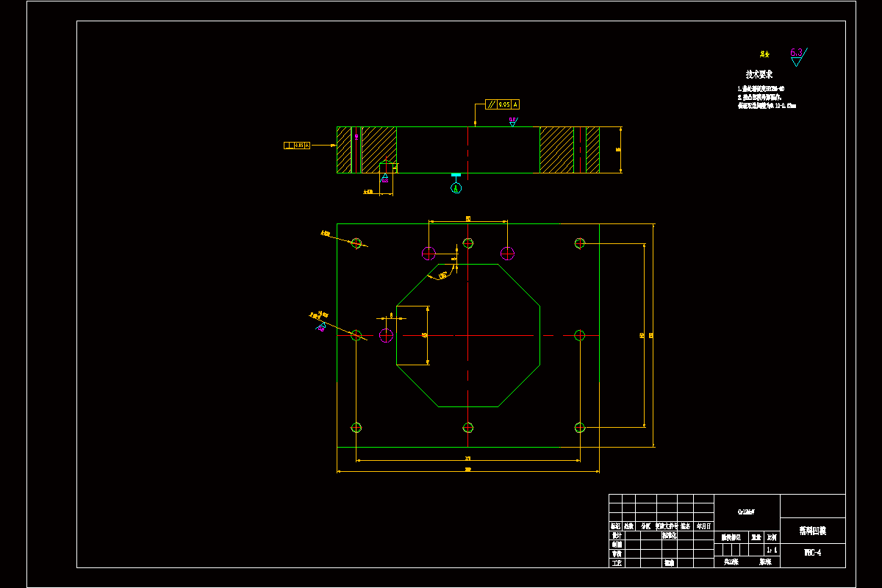Select the 年月日 header cell

(x=703, y=526)
